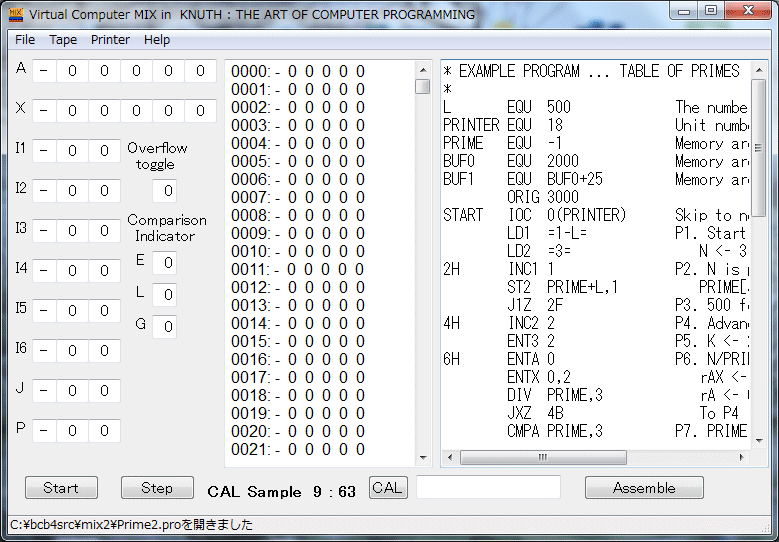Focus the CAL input text field
The height and width of the screenshot is (542, 779).
click(488, 487)
